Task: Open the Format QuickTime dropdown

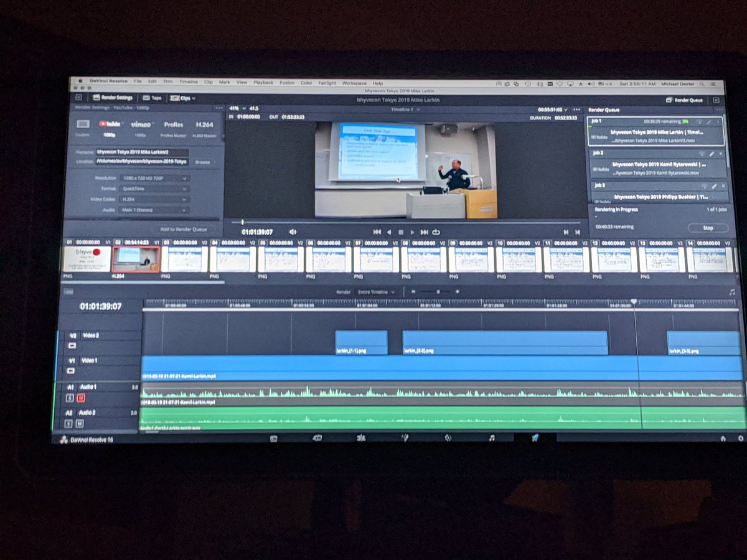Action: tap(154, 189)
